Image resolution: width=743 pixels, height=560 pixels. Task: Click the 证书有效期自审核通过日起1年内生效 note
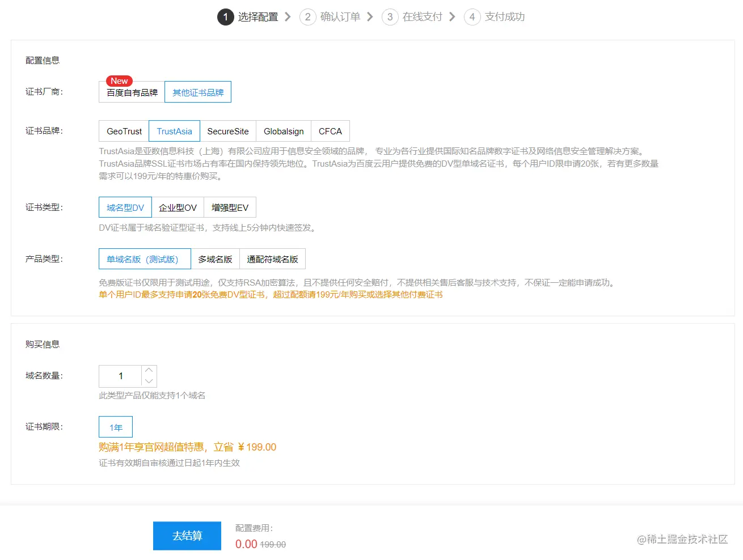pos(169,463)
